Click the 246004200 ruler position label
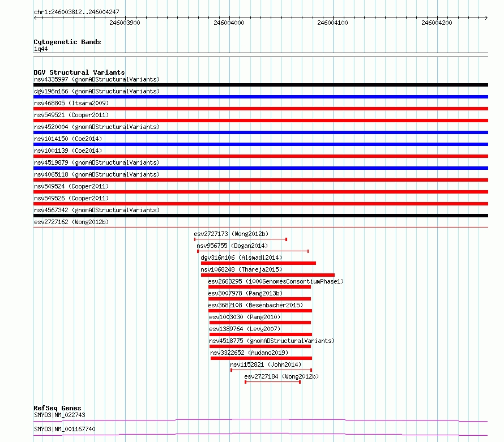Screen dimensions: 504x442 pos(437,23)
